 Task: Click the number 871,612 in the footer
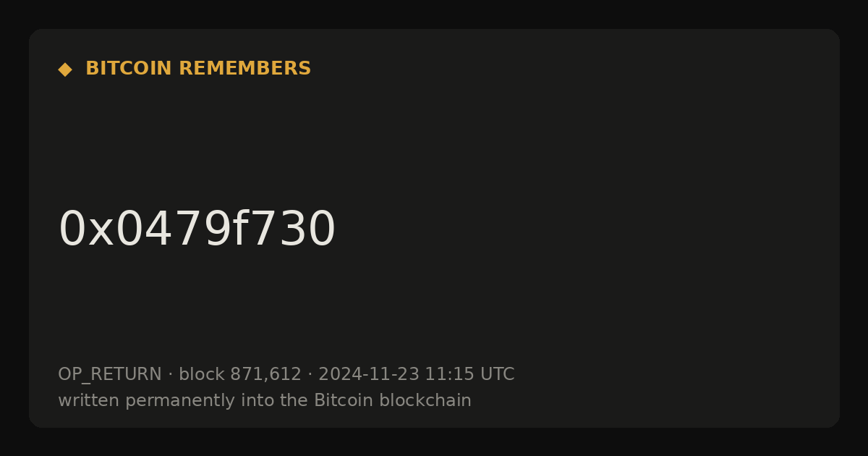pos(265,375)
